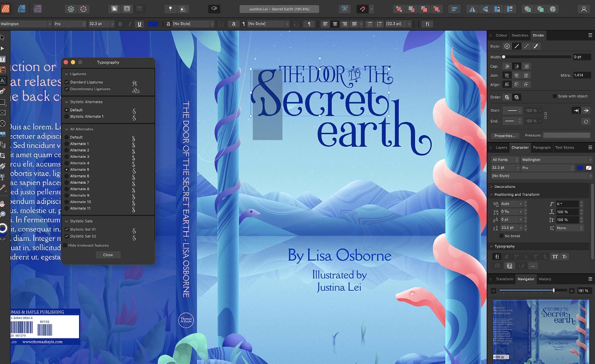
Task: Click the ligatures fi toolbar button
Action: pos(427,24)
